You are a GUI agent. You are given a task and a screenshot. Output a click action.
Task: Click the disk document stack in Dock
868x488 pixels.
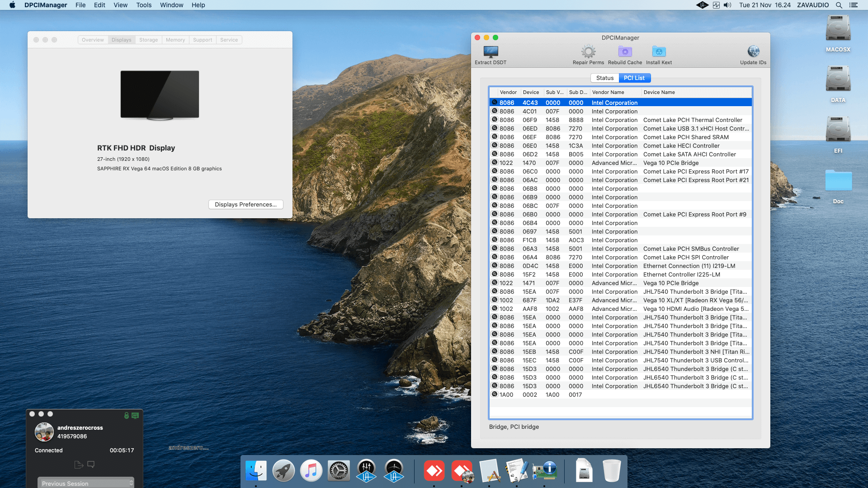tap(584, 471)
